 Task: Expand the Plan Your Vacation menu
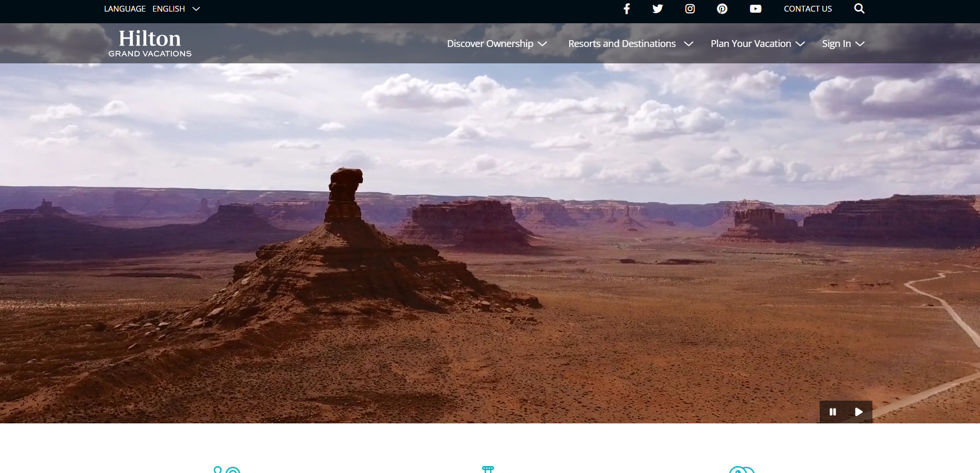[757, 43]
